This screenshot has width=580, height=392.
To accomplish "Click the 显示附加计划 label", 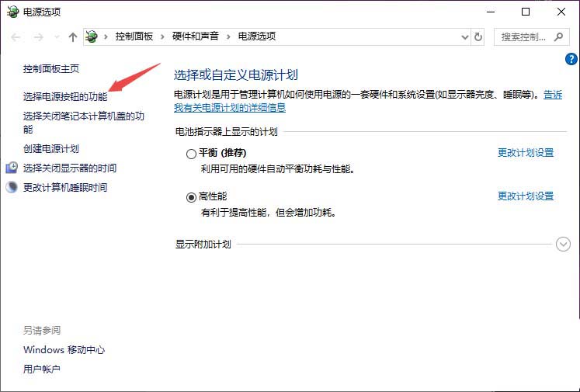I will (203, 245).
